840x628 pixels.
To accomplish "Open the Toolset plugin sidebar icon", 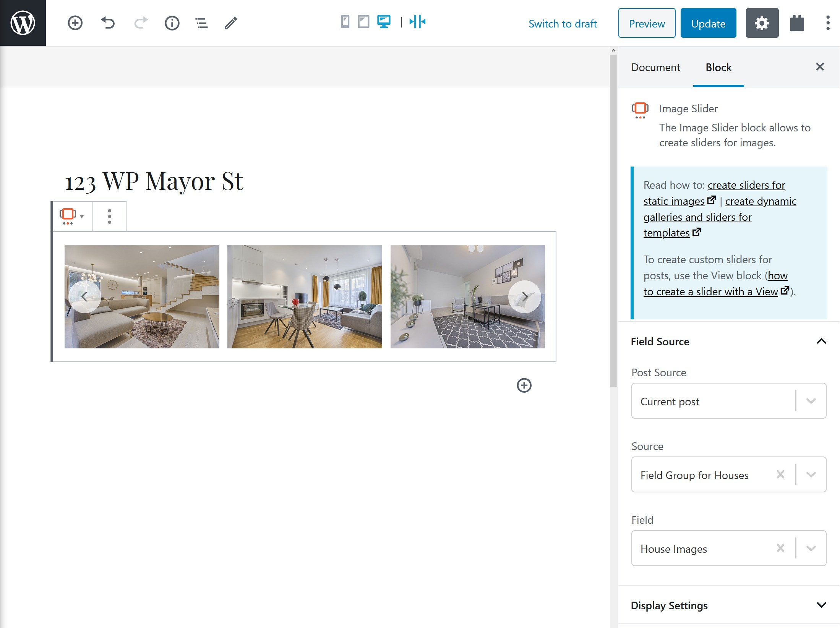I will (x=797, y=23).
